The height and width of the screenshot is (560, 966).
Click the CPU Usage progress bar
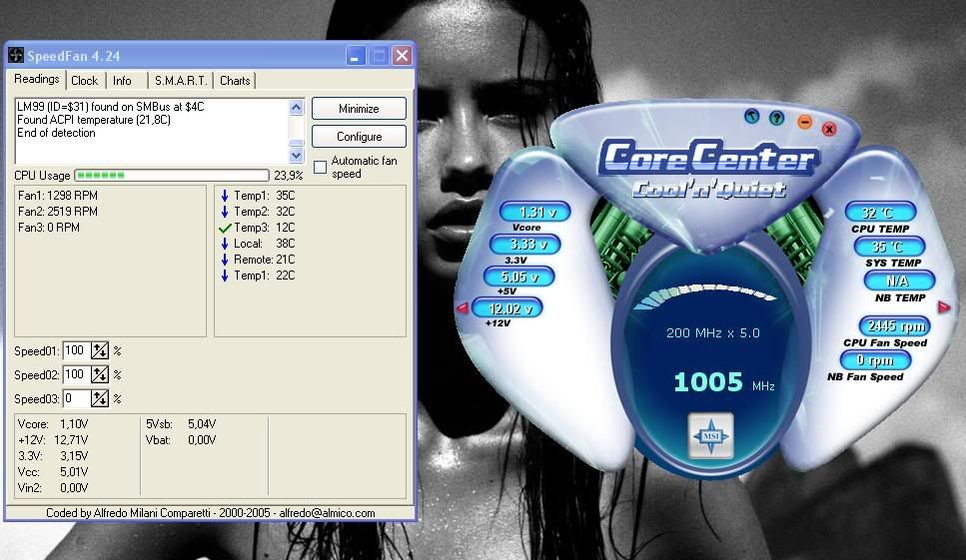[x=171, y=176]
